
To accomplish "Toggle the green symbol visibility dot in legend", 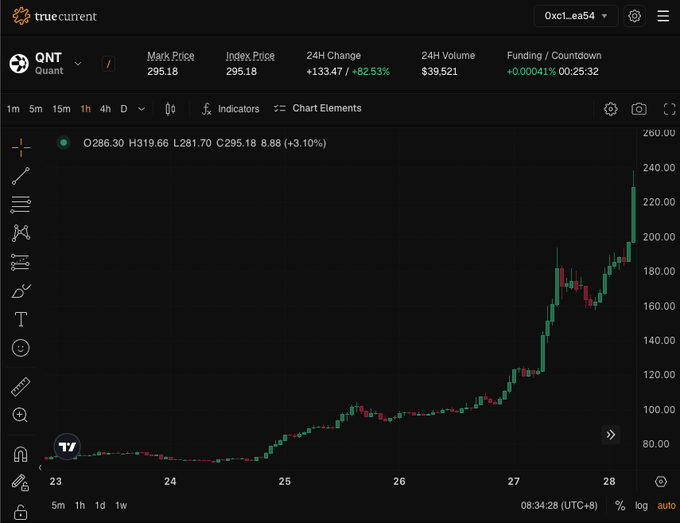I will point(63,142).
